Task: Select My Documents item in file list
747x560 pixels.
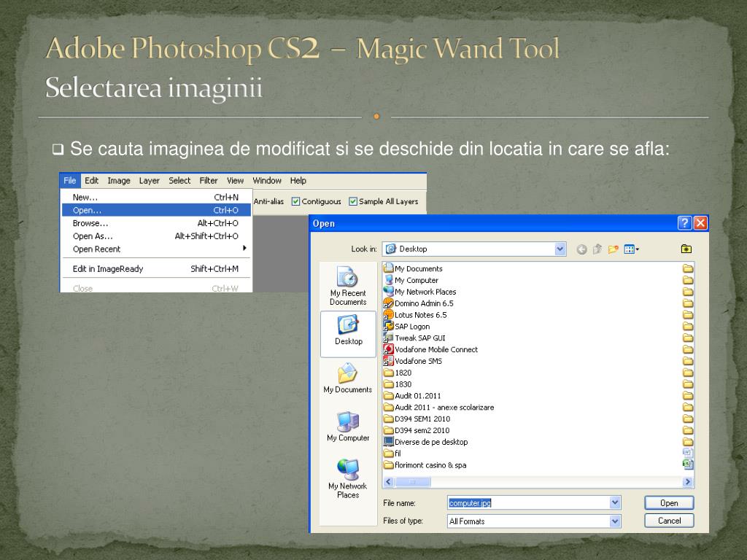Action: point(413,268)
